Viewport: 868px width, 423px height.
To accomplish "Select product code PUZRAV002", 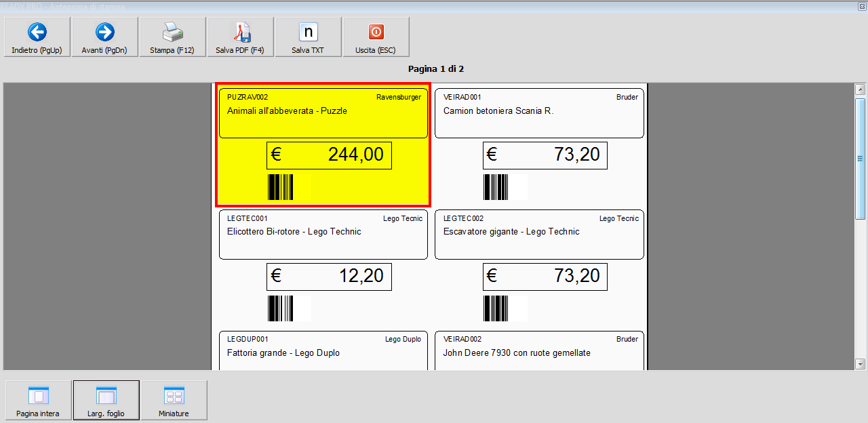I will (248, 97).
